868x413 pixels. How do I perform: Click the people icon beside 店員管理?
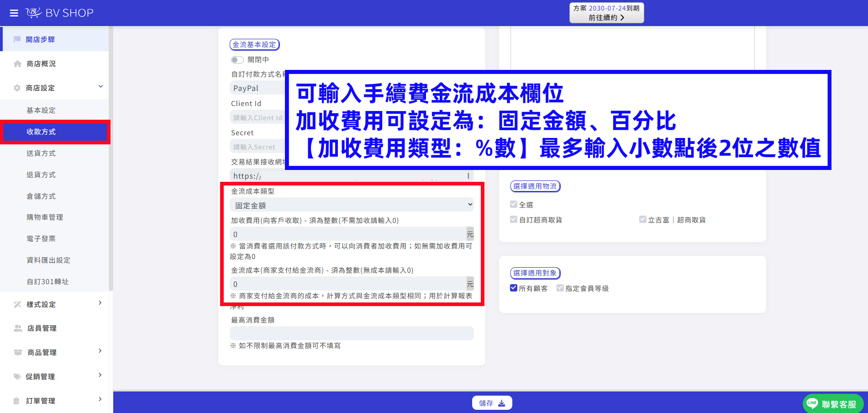[18, 328]
